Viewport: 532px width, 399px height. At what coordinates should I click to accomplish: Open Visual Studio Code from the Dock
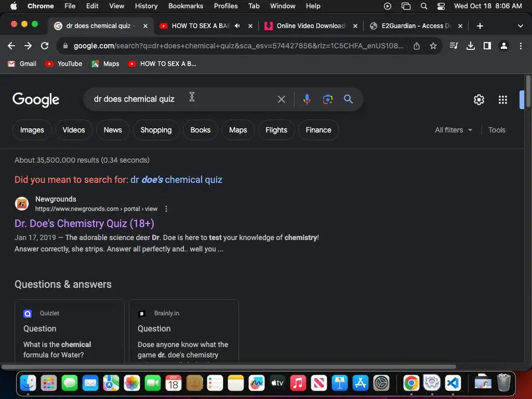click(453, 383)
